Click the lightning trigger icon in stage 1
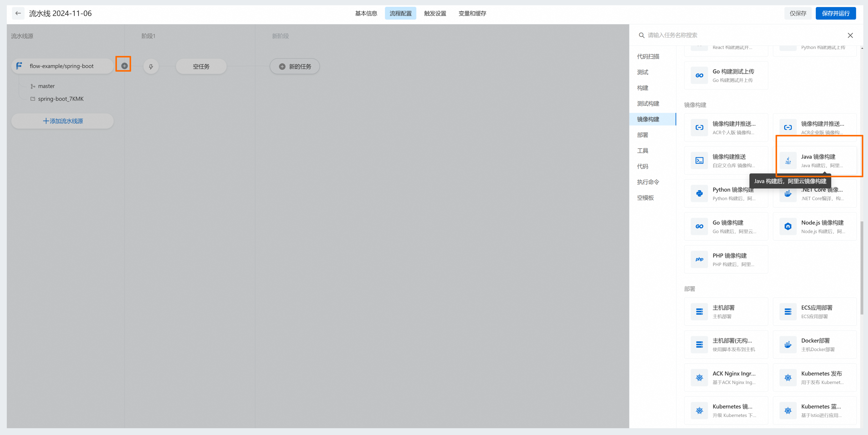Image resolution: width=868 pixels, height=435 pixels. (x=151, y=66)
